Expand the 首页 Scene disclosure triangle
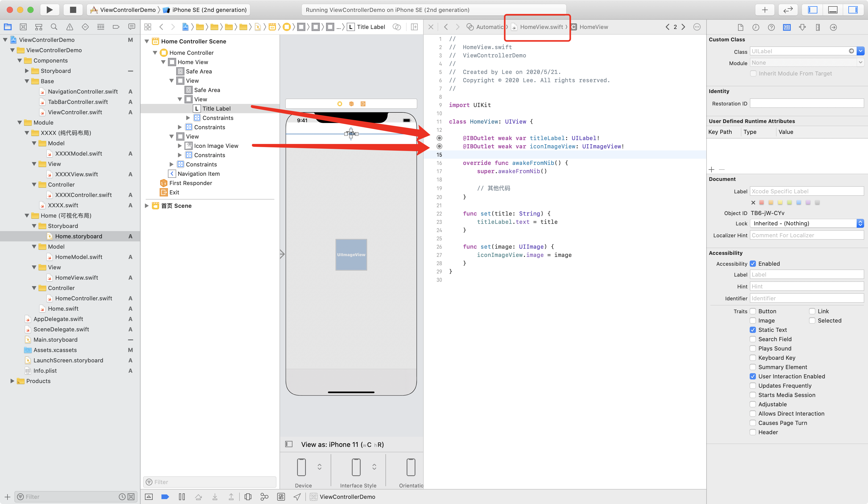Viewport: 868px width, 504px height. pos(147,206)
